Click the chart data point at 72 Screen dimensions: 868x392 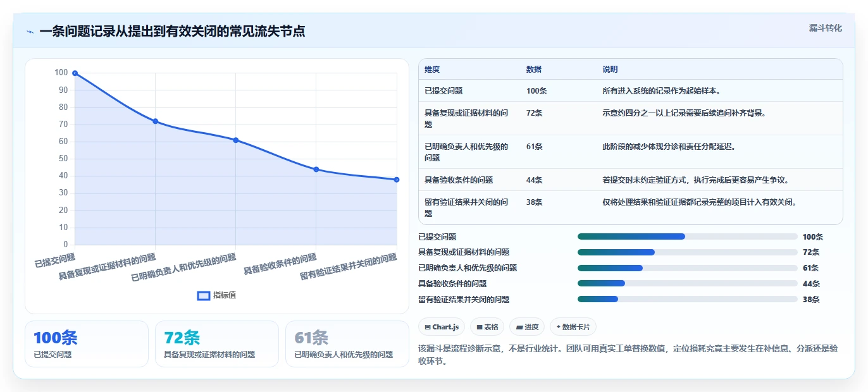tap(155, 121)
